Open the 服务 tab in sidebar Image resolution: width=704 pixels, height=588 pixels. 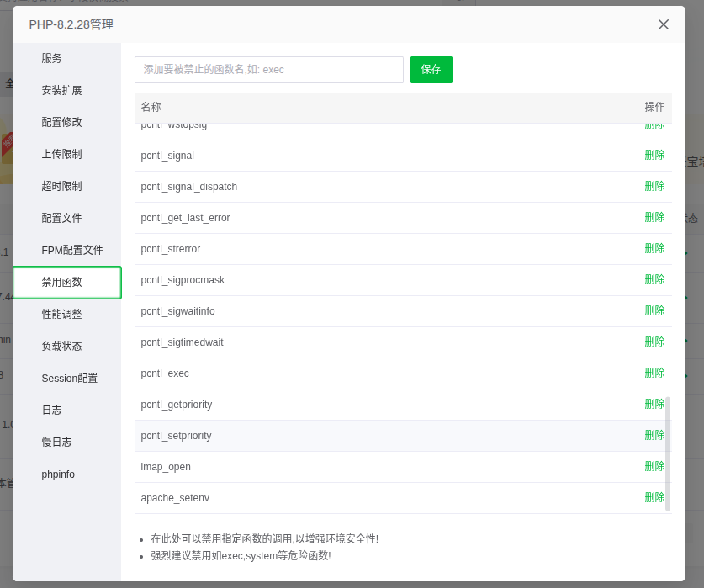point(52,58)
